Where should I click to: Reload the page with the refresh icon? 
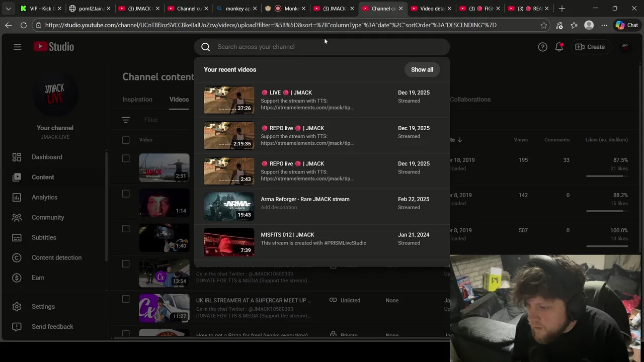tap(24, 25)
